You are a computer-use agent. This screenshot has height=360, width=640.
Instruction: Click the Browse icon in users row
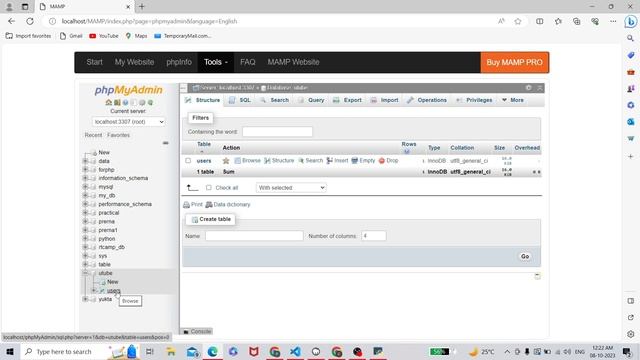tap(238, 161)
